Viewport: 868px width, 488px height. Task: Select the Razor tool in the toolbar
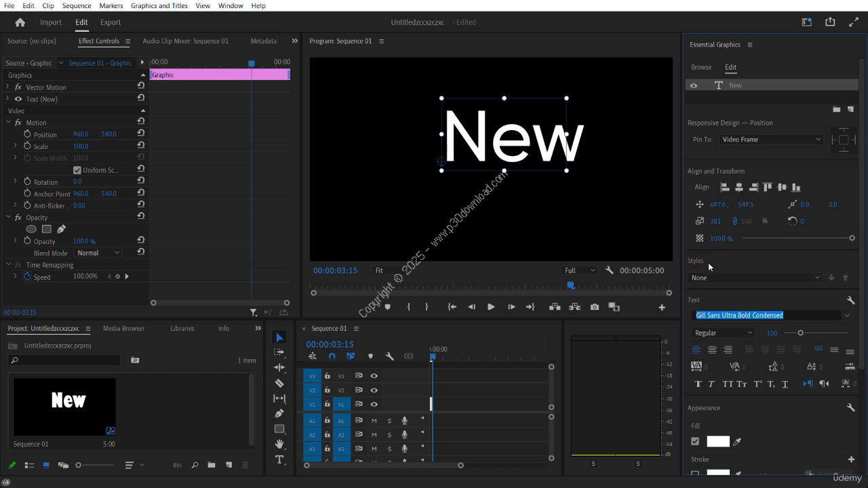click(x=279, y=383)
